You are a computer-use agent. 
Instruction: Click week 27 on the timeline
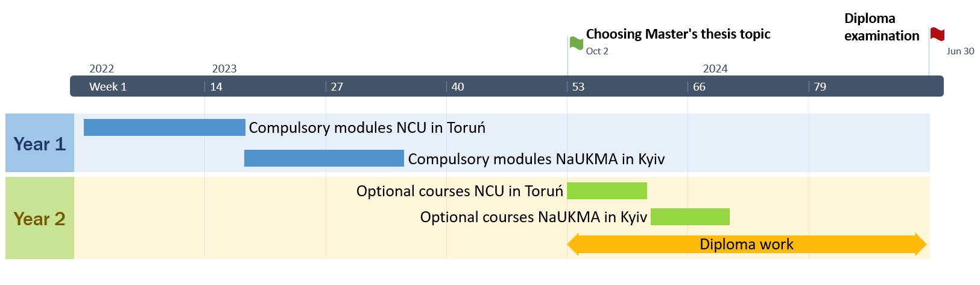tap(337, 86)
